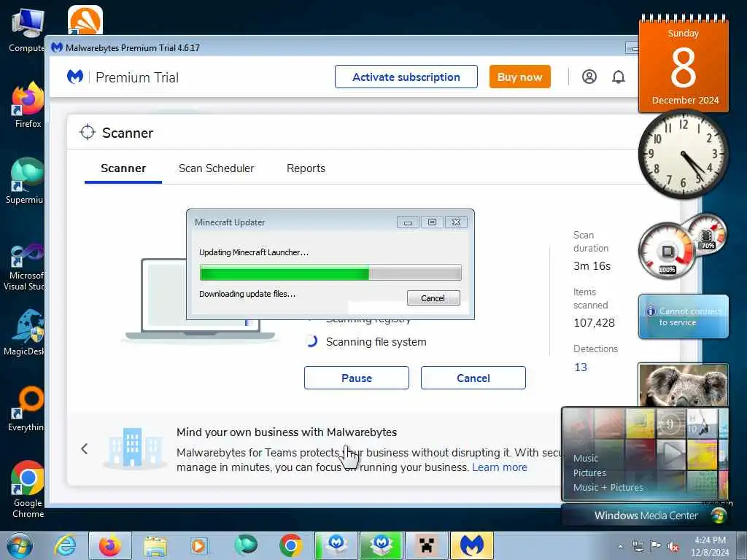Screen dimensions: 747x560
Task: Select the first Malwarebytes installer taskbar item
Action: 336,545
